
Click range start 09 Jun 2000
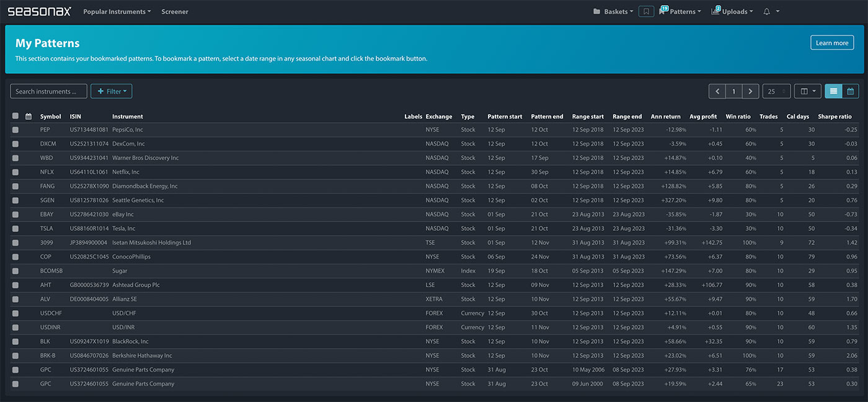588,384
